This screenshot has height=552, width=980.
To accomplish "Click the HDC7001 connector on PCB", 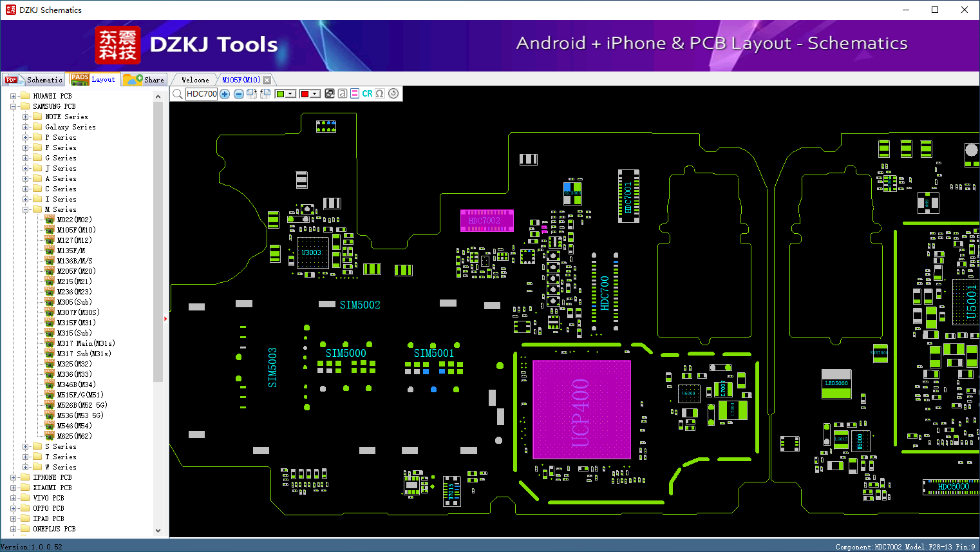I will (x=628, y=196).
